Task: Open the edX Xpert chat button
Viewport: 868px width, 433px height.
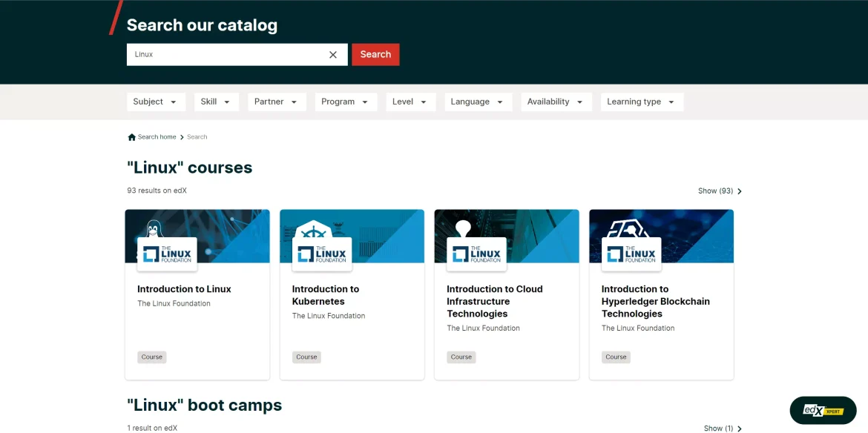Action: (x=823, y=410)
